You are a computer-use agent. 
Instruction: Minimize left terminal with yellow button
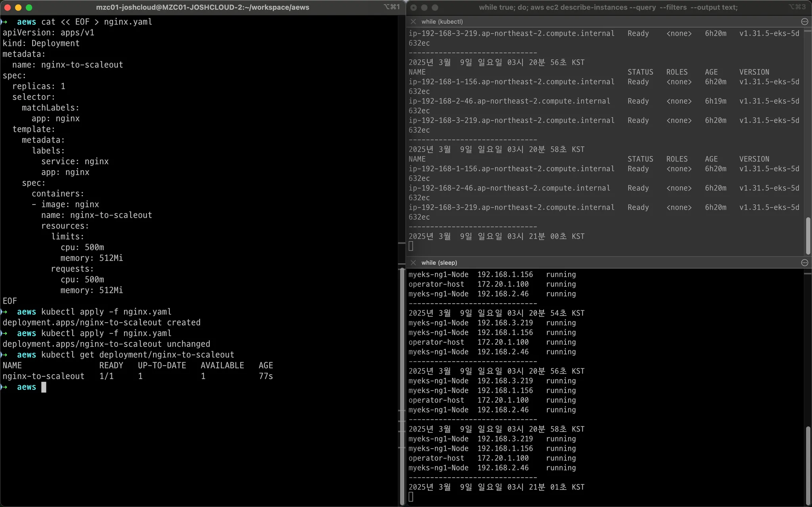pyautogui.click(x=18, y=8)
